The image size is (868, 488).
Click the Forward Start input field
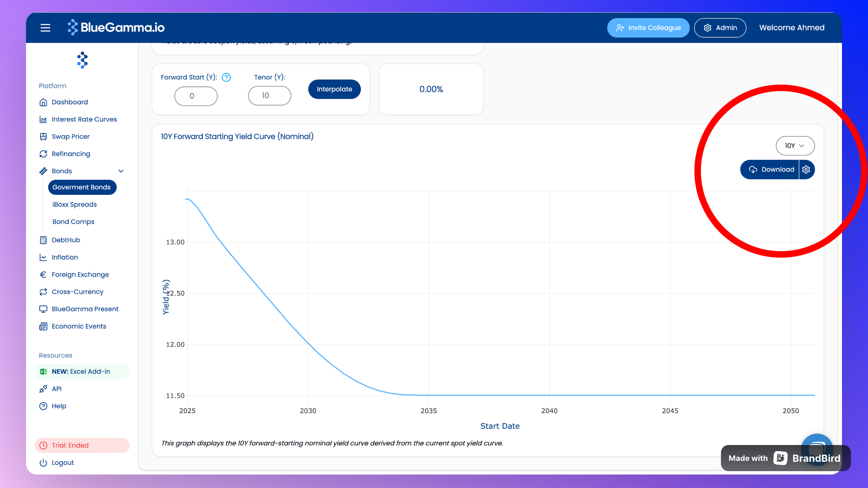click(x=196, y=96)
